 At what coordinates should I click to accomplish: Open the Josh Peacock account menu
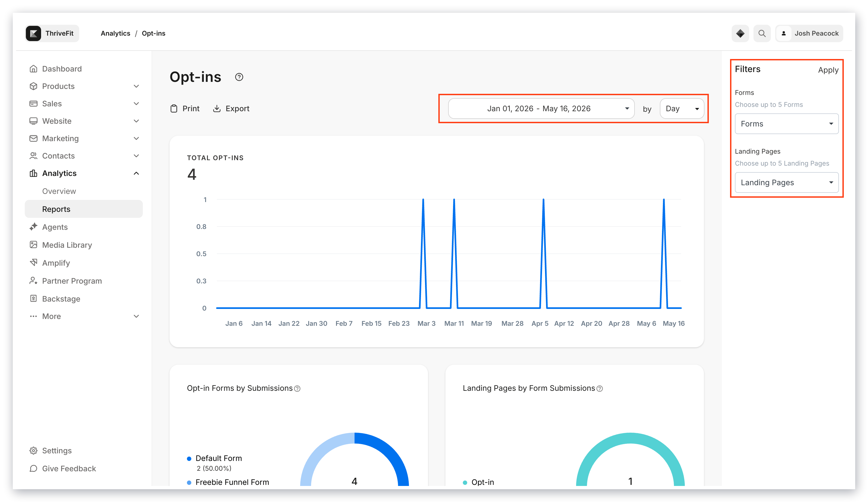coord(809,33)
